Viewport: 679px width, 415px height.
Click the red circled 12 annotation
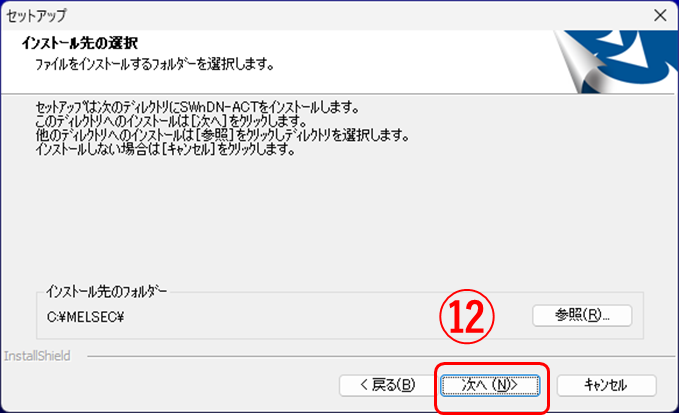[x=467, y=317]
